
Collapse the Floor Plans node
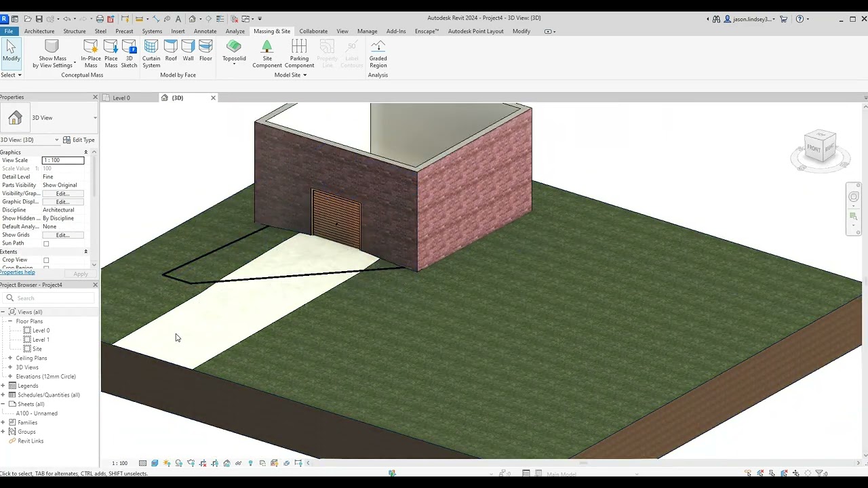(10, 321)
